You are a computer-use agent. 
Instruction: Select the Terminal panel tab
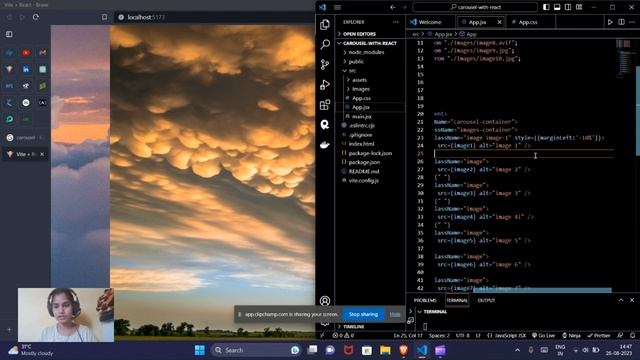(457, 300)
